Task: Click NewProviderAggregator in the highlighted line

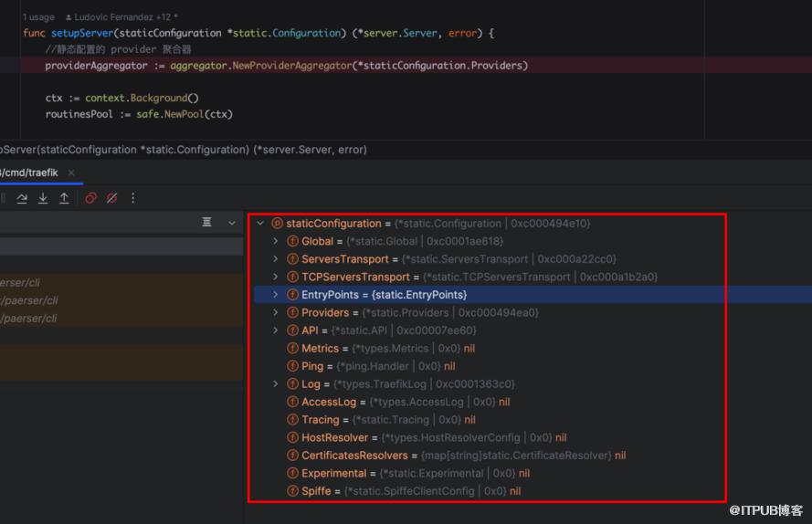Action: pyautogui.click(x=292, y=65)
